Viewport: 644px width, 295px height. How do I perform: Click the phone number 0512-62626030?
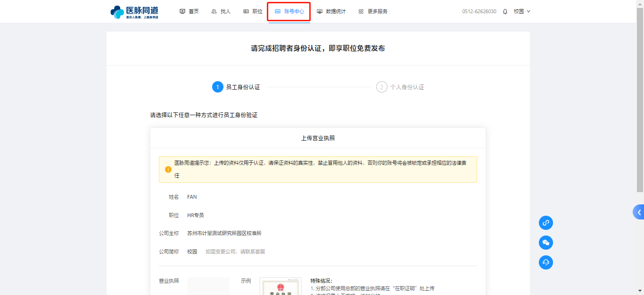(x=479, y=11)
